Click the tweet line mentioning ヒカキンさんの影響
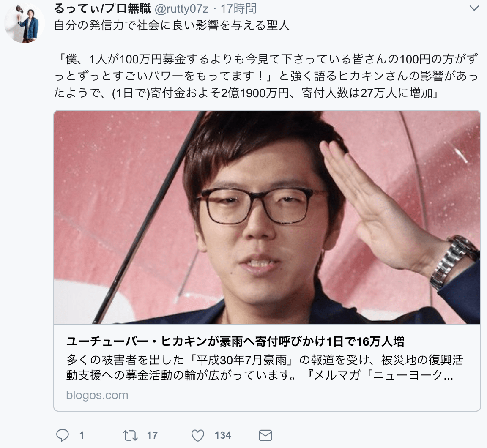The height and width of the screenshot is (448, 487). click(x=266, y=76)
